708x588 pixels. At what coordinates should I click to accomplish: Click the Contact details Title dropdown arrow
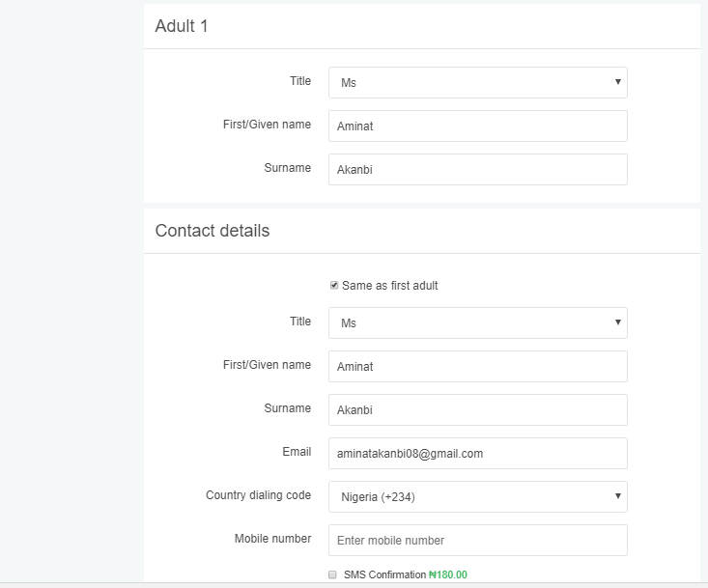[x=618, y=322]
